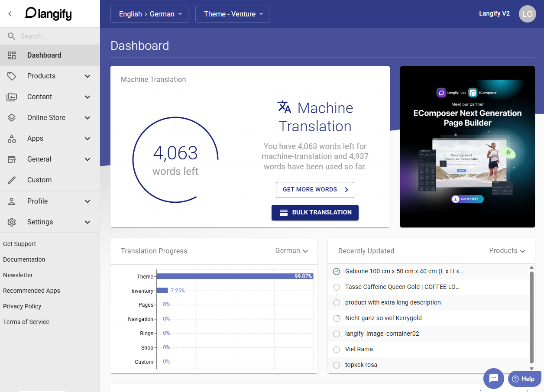The height and width of the screenshot is (392, 544).
Task: Click the Profile person icon
Action: click(12, 201)
